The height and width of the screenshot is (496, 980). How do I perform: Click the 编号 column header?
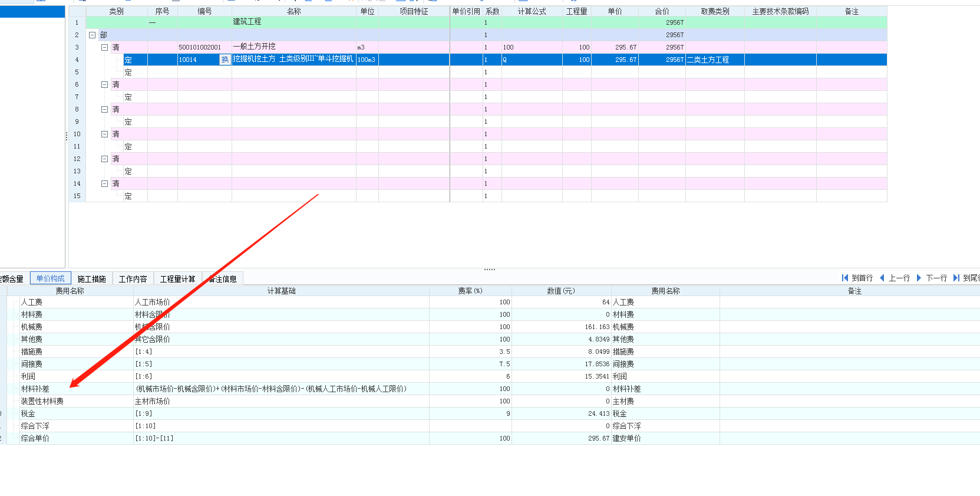click(x=204, y=11)
